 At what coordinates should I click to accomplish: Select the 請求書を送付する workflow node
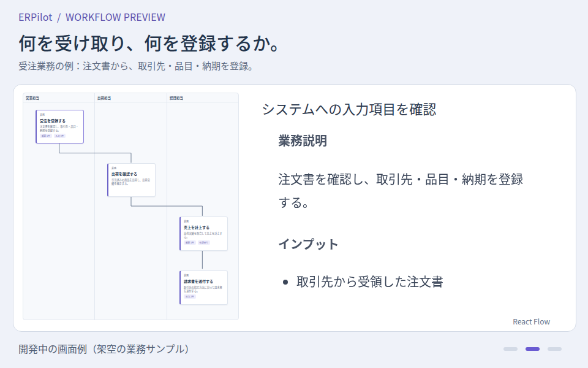[203, 287]
